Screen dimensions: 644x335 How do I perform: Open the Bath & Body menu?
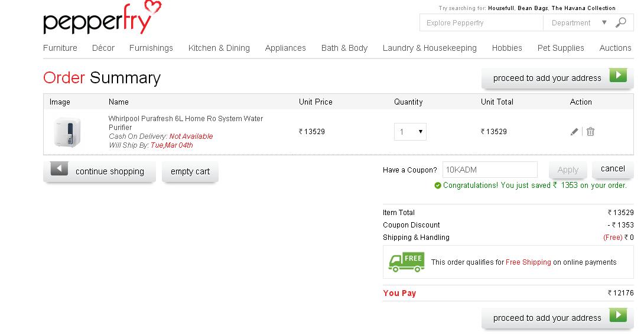tap(344, 48)
